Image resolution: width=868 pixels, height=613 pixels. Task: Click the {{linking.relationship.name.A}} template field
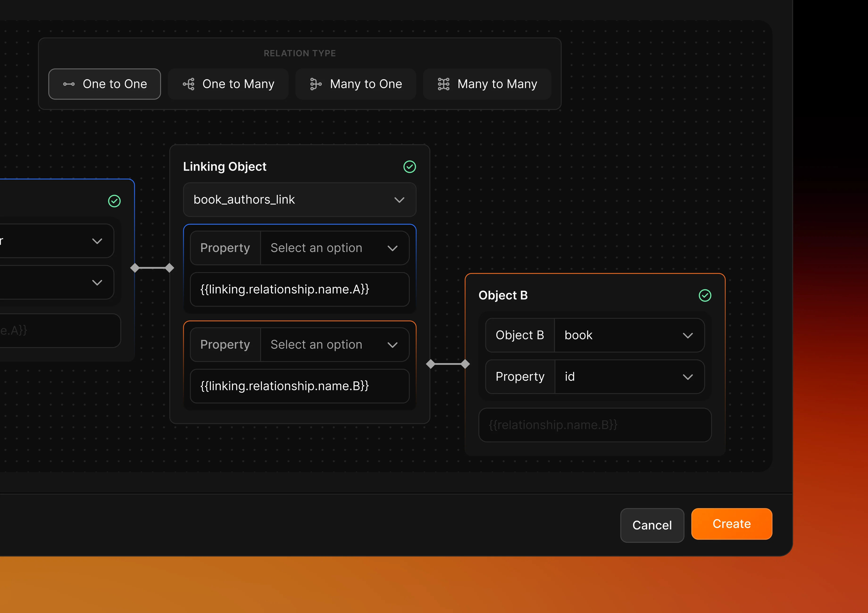coord(299,290)
